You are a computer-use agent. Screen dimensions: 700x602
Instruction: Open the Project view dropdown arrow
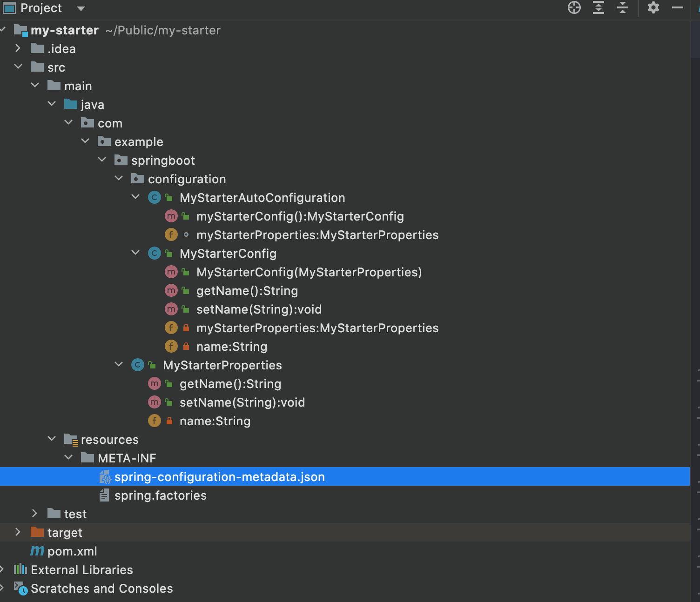[x=81, y=8]
